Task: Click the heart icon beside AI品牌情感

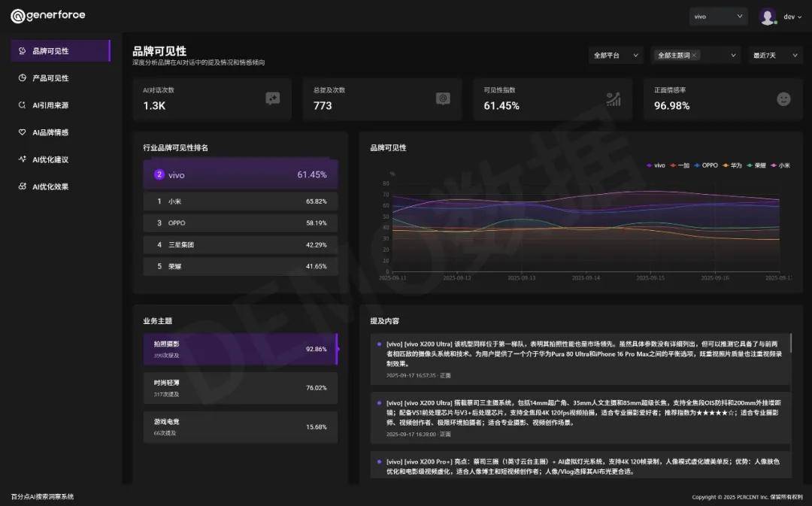Action: click(x=23, y=132)
